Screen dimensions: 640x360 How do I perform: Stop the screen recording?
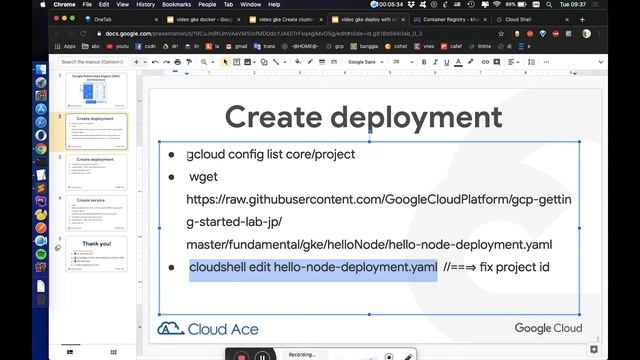point(242,357)
